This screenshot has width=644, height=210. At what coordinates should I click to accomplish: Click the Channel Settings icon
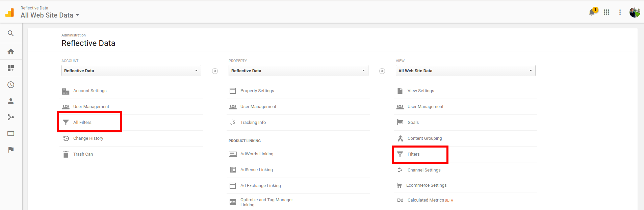[x=400, y=170]
